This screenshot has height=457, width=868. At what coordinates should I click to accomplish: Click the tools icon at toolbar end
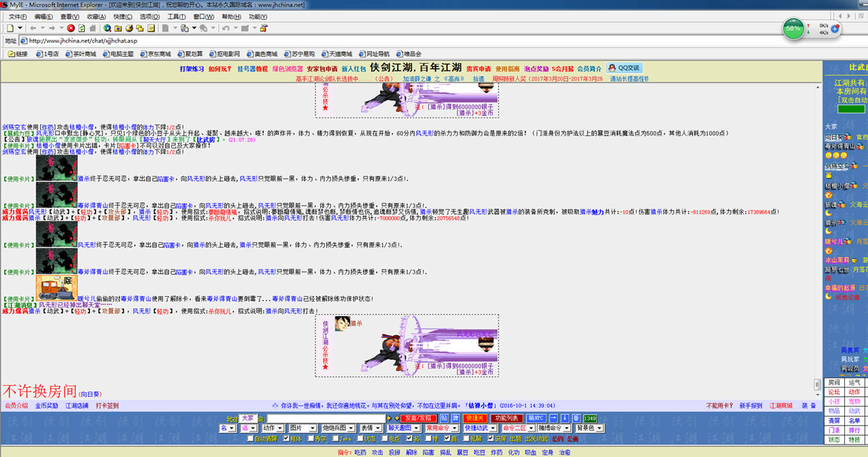264,28
